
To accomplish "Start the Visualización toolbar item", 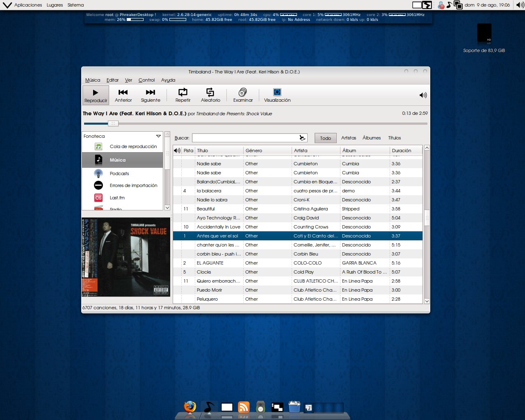I will [x=277, y=95].
